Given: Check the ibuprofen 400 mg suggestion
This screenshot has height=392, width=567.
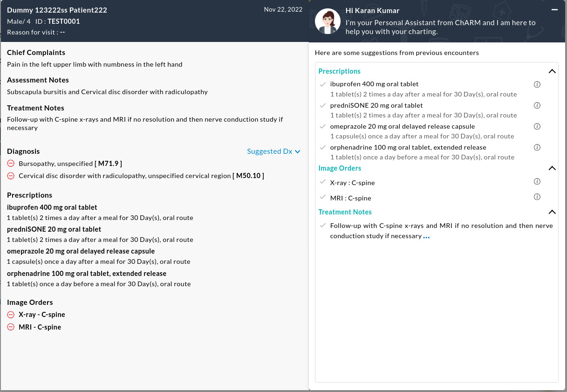Looking at the screenshot, I should point(322,84).
